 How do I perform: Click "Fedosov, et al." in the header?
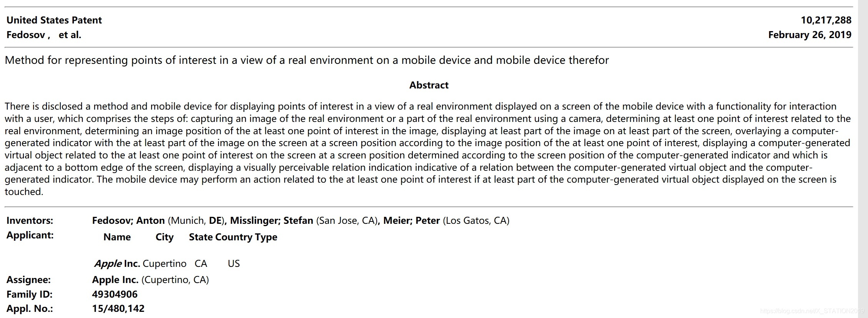(x=44, y=35)
